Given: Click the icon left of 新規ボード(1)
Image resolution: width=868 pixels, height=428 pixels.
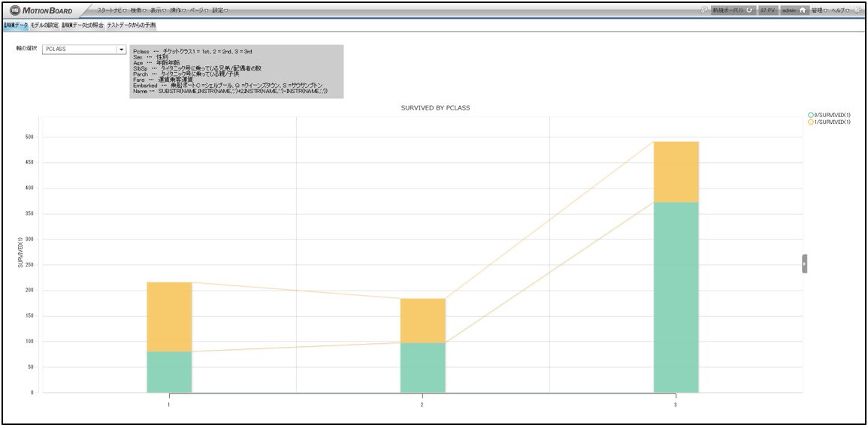Looking at the screenshot, I should [x=704, y=11].
